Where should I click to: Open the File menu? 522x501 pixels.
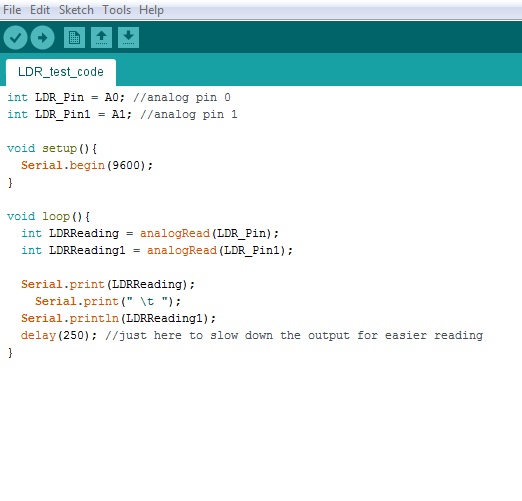click(x=12, y=10)
